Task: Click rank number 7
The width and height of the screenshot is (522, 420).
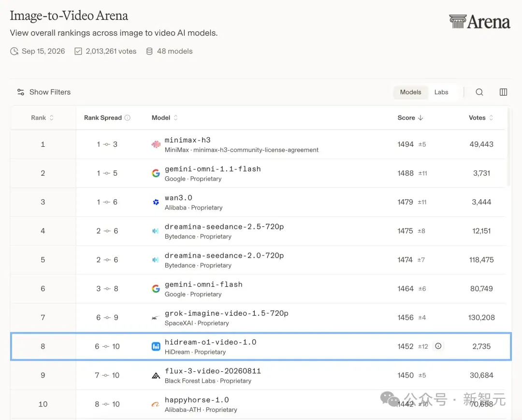Action: (43, 318)
